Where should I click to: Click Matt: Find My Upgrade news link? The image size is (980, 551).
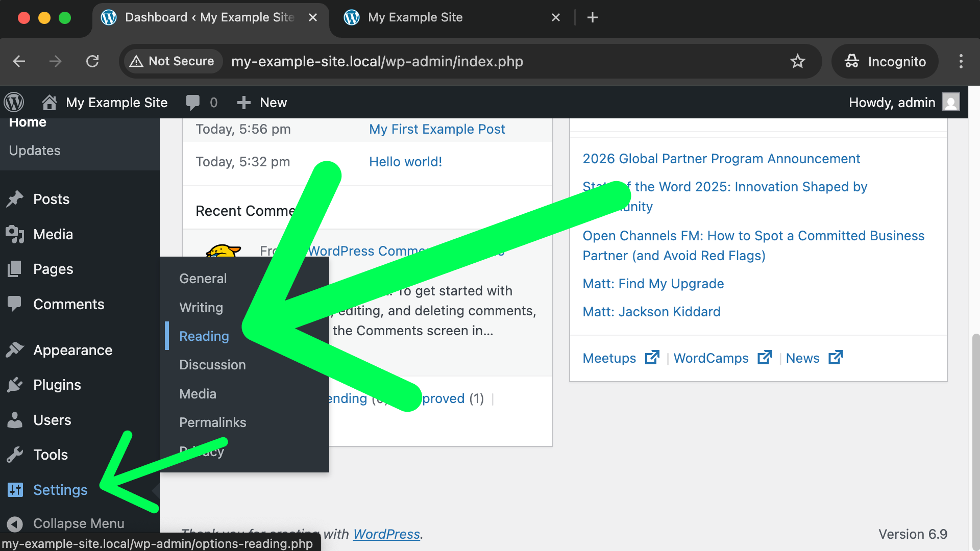[x=653, y=284]
